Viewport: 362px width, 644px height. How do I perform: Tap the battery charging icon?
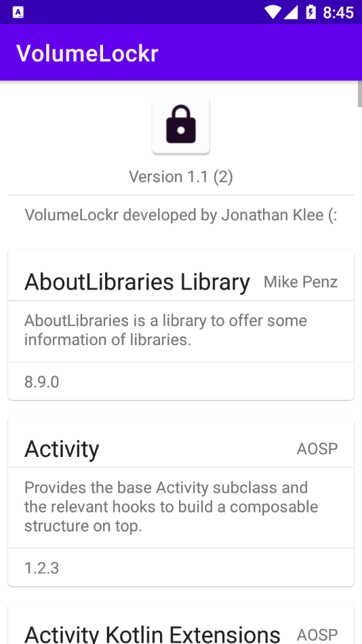(311, 12)
